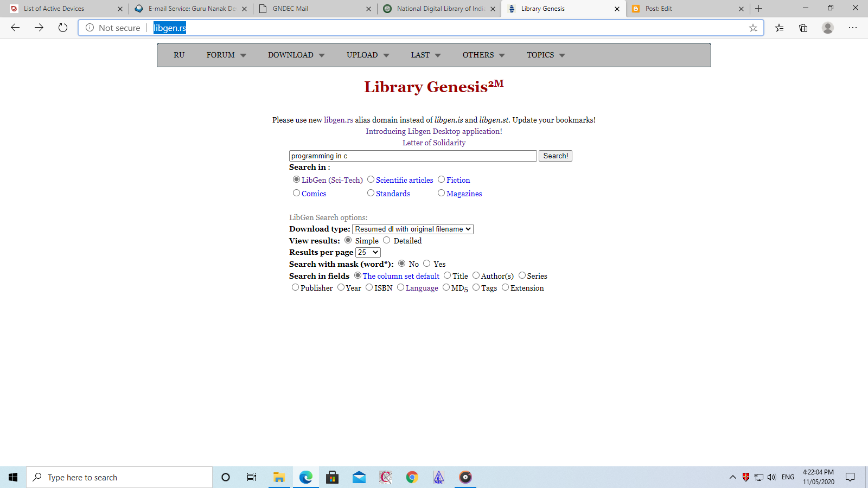The image size is (868, 488).
Task: Open File Explorer from taskbar
Action: click(279, 477)
